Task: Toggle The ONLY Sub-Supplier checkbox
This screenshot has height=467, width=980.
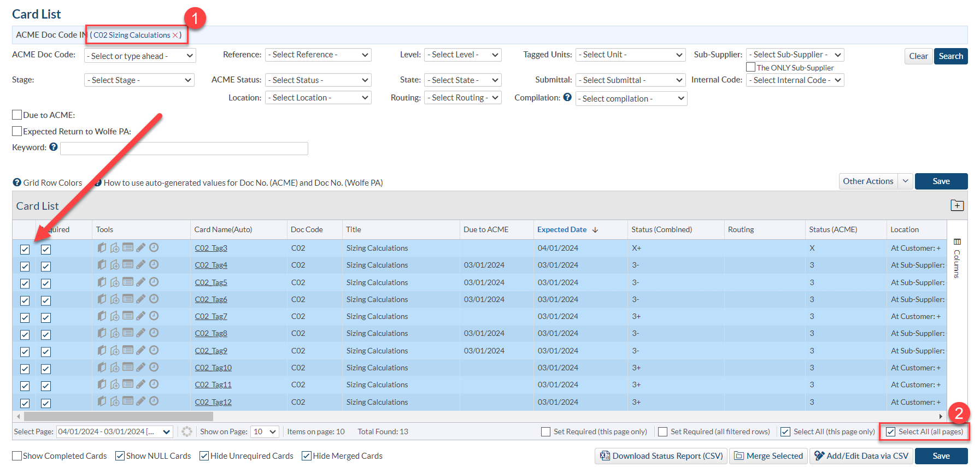Action: click(x=751, y=67)
